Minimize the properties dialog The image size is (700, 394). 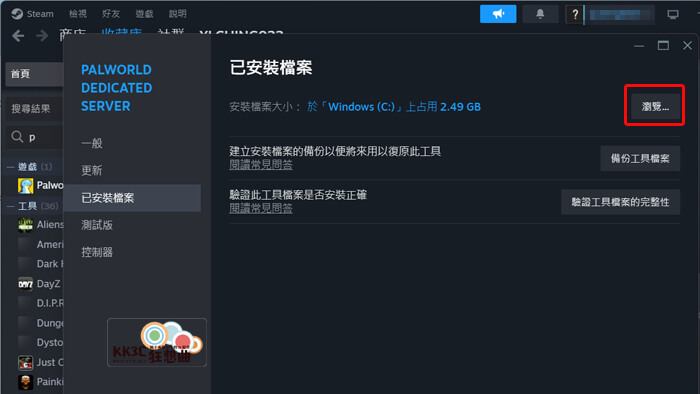[639, 46]
